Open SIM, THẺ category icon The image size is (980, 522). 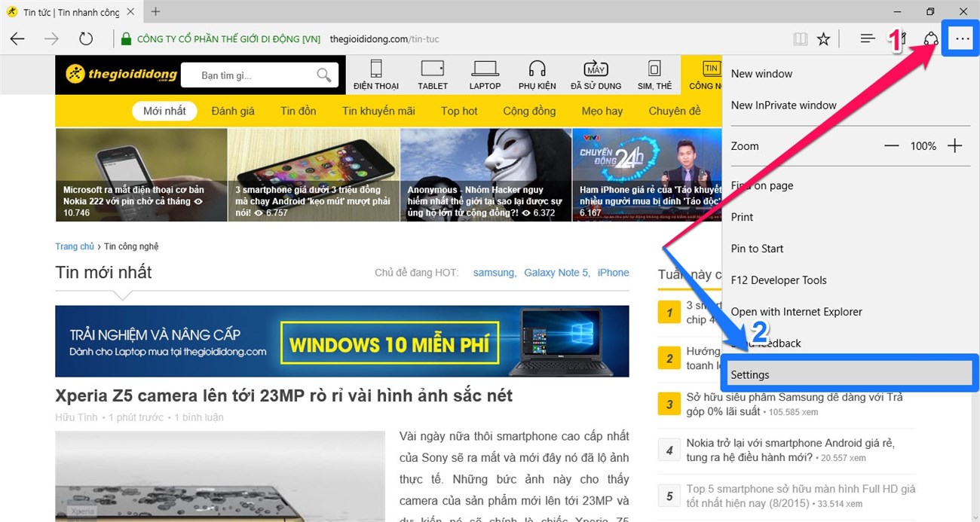(x=654, y=75)
